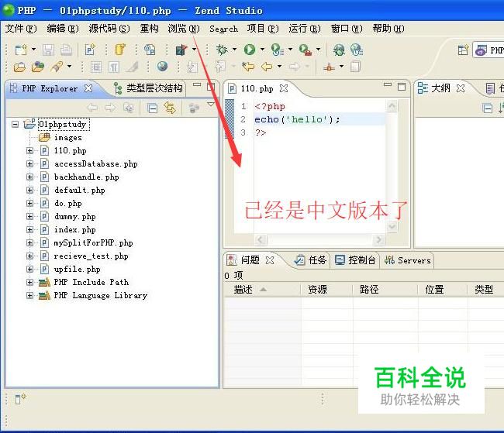Click the Open Perspective icon
Image resolution: width=504 pixels, height=433 pixels.
coord(463,50)
